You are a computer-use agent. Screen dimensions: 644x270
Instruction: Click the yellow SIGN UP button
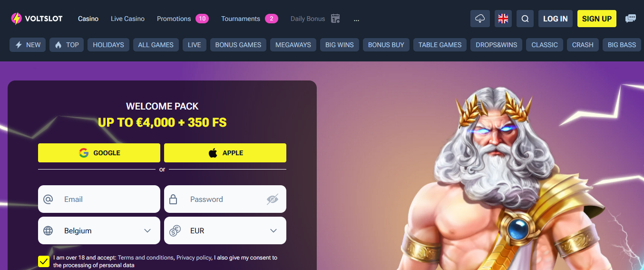click(x=597, y=19)
